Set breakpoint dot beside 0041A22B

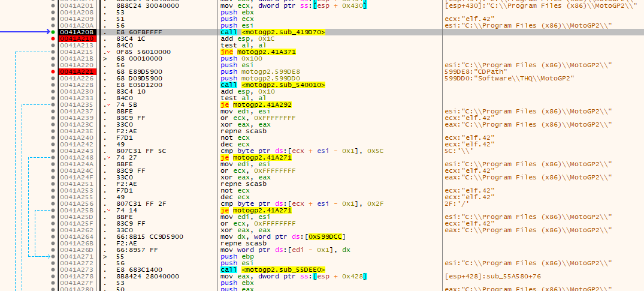pos(53,85)
